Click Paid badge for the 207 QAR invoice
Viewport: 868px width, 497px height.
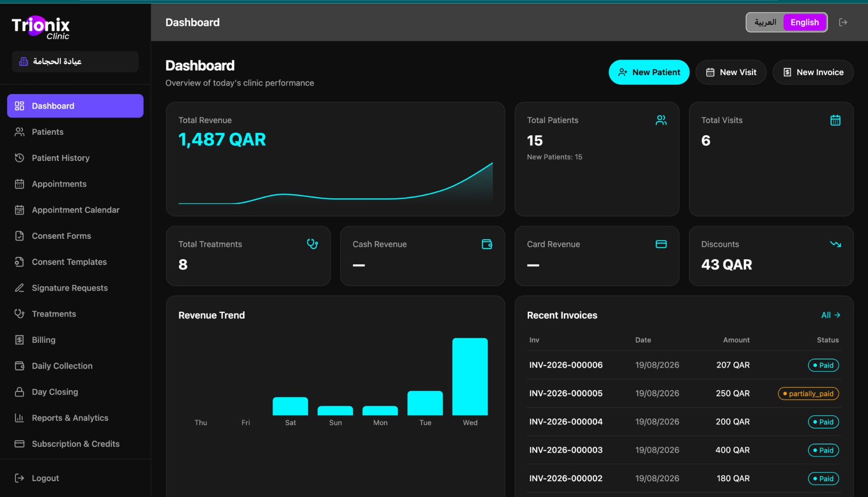pyautogui.click(x=823, y=365)
